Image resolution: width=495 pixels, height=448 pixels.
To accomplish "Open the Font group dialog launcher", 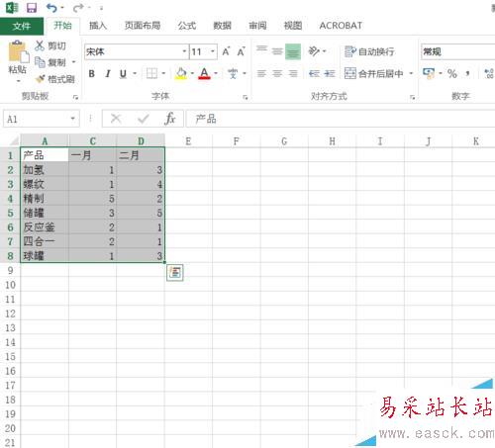I will pos(246,97).
